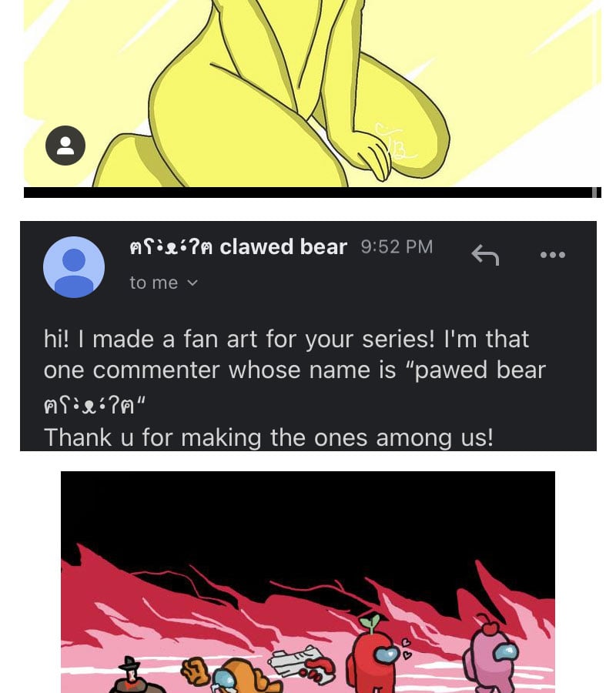Tap the hat-wearing character at bottom left
Screen dimensions: 616x693
[x=132, y=676]
